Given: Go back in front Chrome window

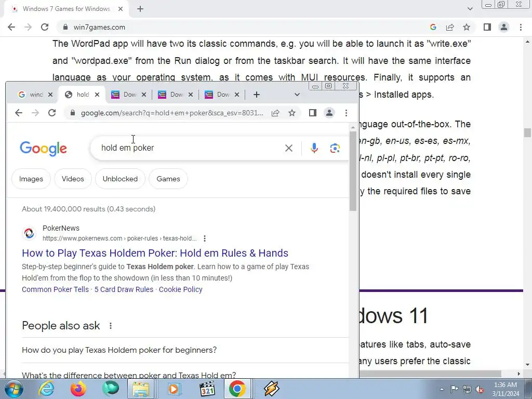Looking at the screenshot, I should click(x=19, y=113).
